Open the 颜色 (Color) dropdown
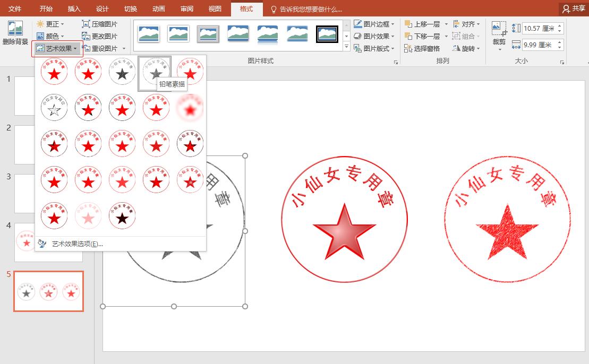Viewport: 589px width, 364px height. pyautogui.click(x=51, y=36)
